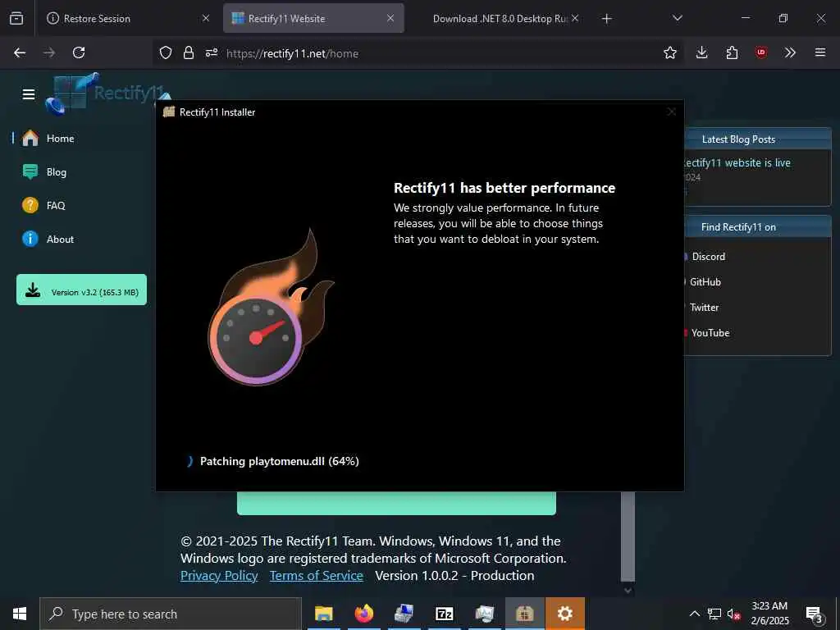
Task: Click the Patching playtomenu.dll (64%) status
Action: pos(279,461)
